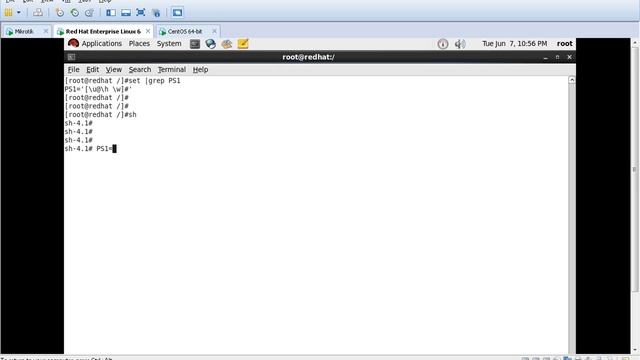Open the terminal View menu
This screenshot has width=640, height=360.
(113, 69)
